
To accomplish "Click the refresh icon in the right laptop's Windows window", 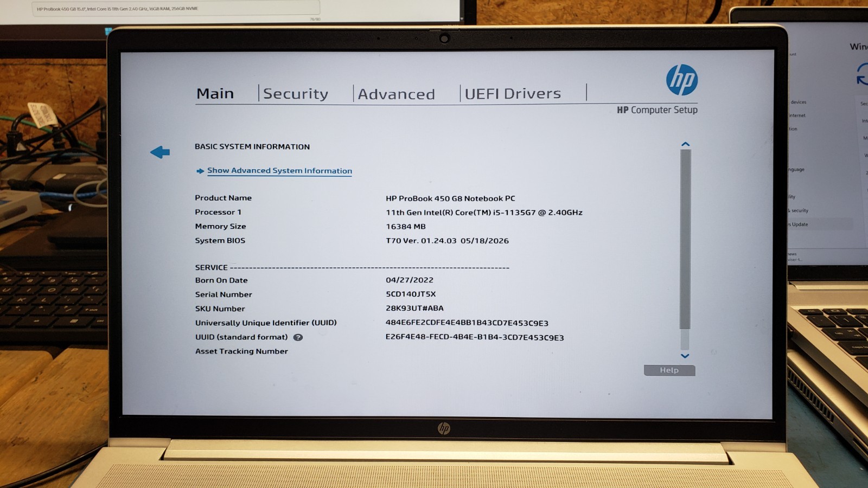I will pos(862,74).
